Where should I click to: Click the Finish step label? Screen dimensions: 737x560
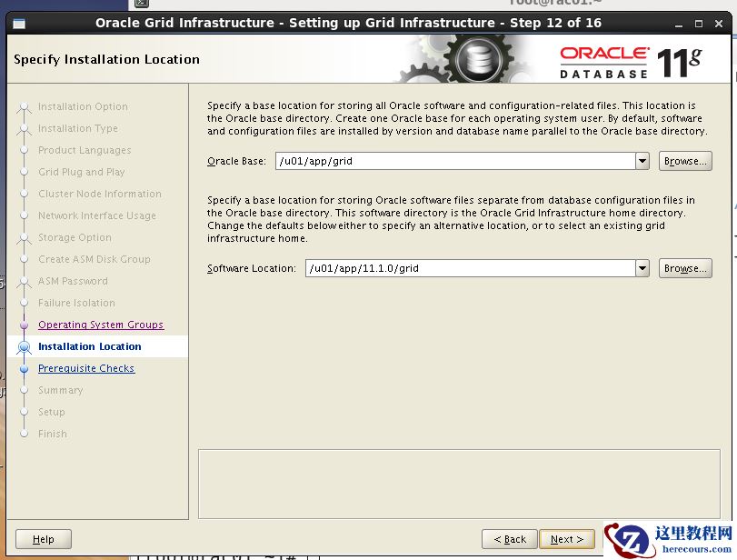[x=53, y=434]
